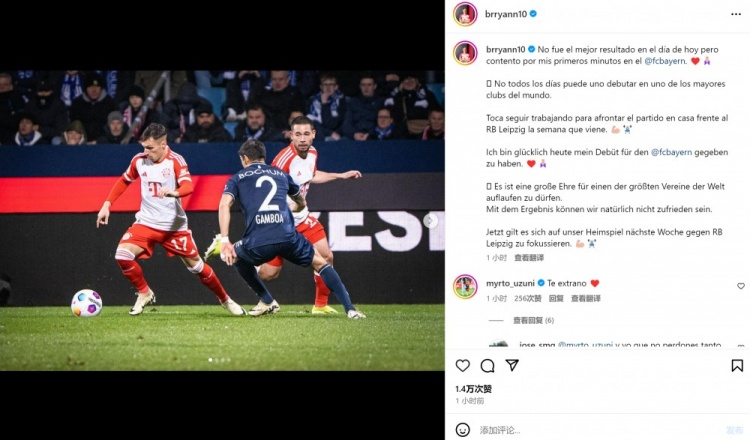Share post via paper plane icon

[x=512, y=365]
